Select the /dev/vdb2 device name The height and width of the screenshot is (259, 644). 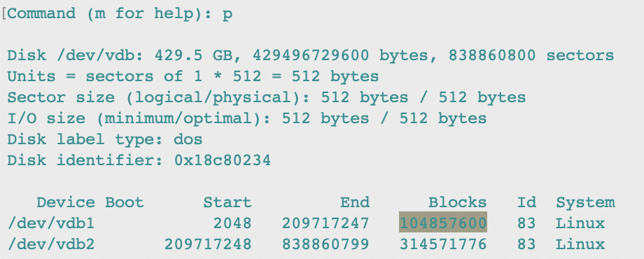tap(51, 244)
